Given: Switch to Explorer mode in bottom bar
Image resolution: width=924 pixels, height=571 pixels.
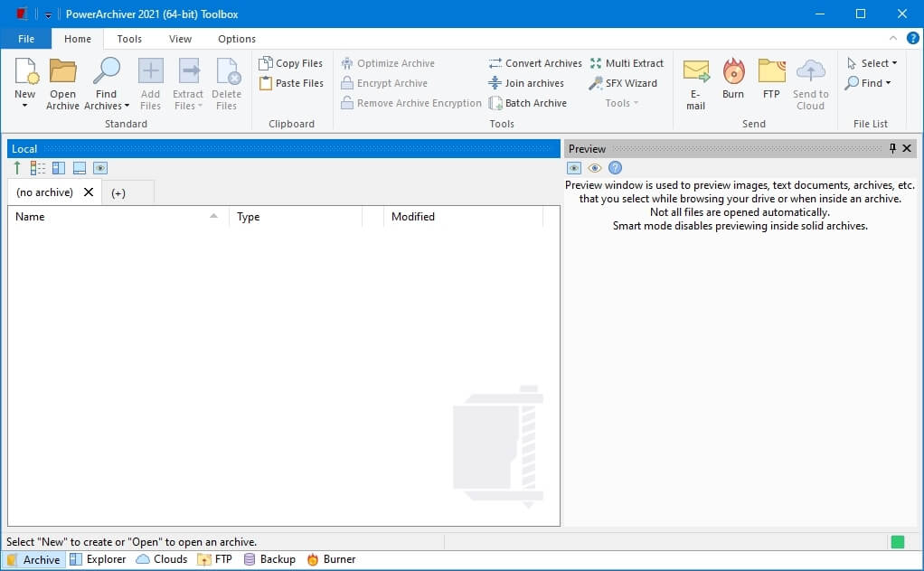Looking at the screenshot, I should point(98,559).
